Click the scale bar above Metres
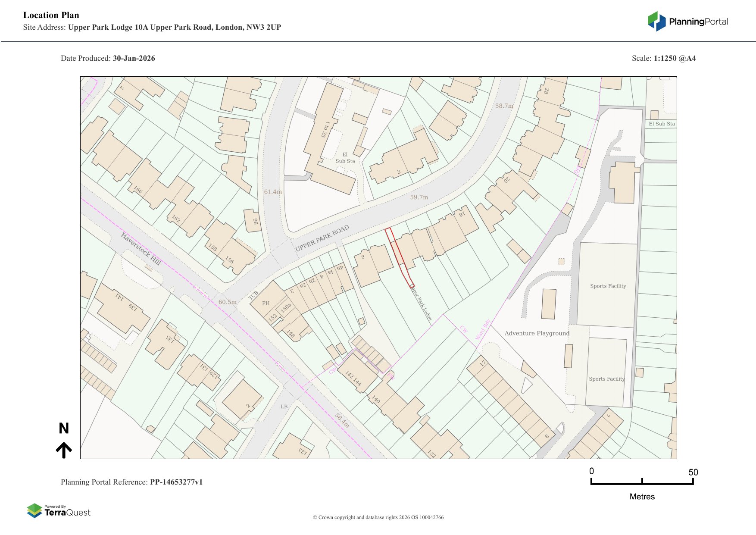The height and width of the screenshot is (535, 756). click(x=642, y=482)
